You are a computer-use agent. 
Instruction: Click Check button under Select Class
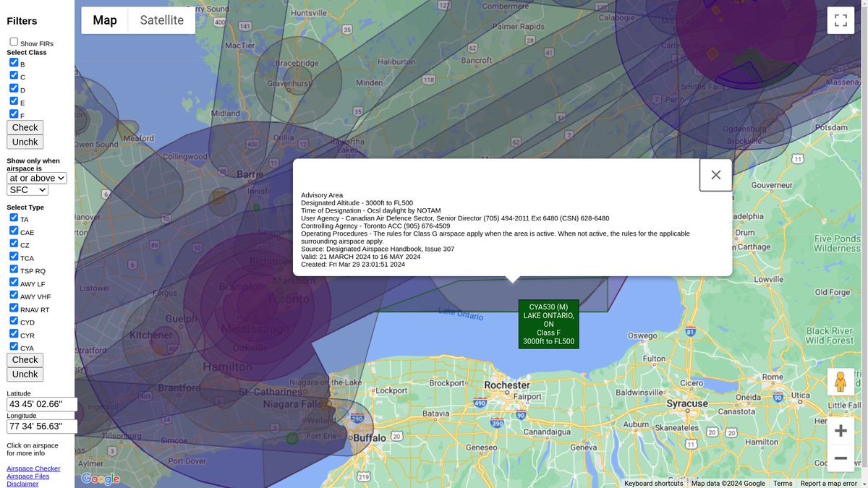[x=25, y=127]
